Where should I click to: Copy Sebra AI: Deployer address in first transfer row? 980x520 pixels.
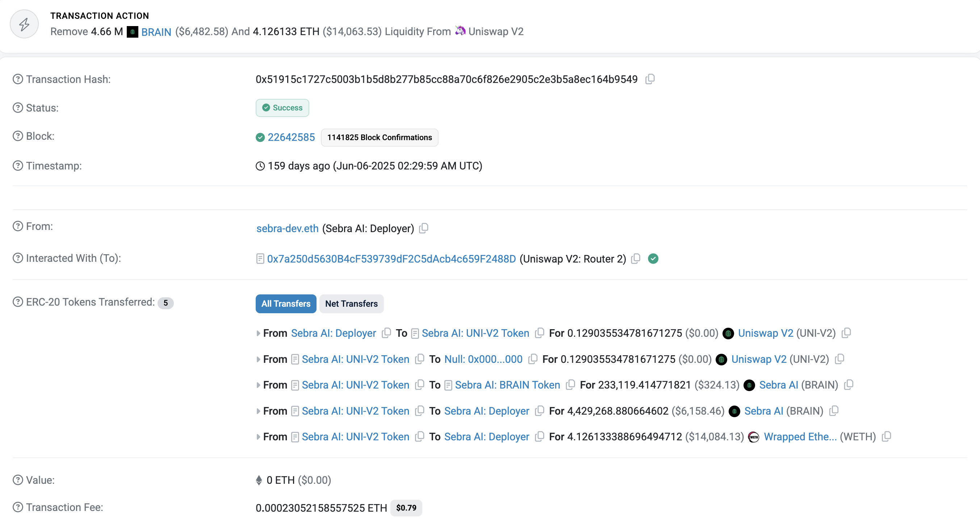click(386, 333)
